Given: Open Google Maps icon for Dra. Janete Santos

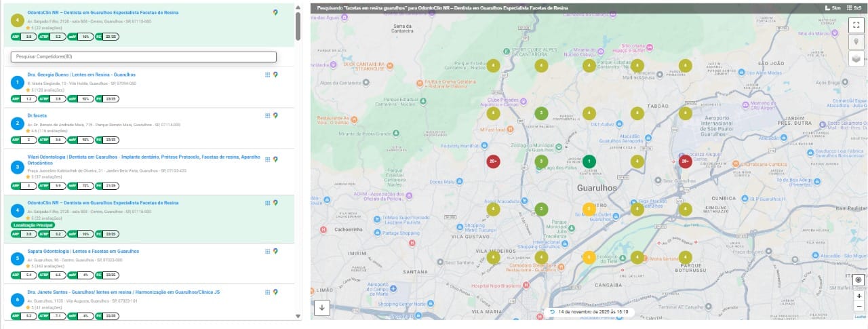Looking at the screenshot, I should (275, 293).
